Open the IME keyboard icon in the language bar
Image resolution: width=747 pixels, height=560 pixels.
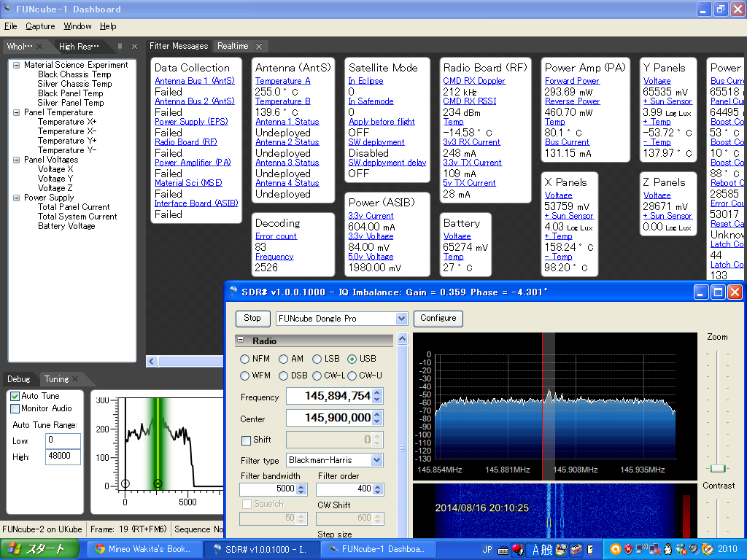(x=503, y=550)
